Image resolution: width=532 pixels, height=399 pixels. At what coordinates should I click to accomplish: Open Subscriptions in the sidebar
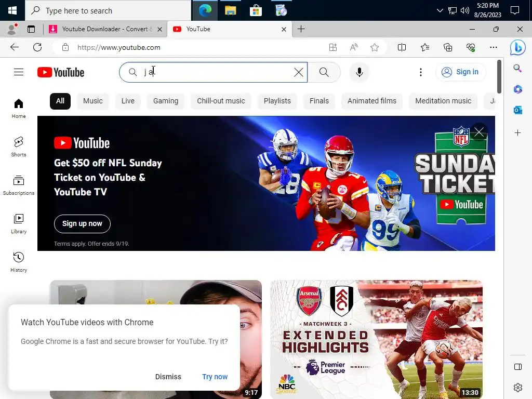tap(19, 185)
